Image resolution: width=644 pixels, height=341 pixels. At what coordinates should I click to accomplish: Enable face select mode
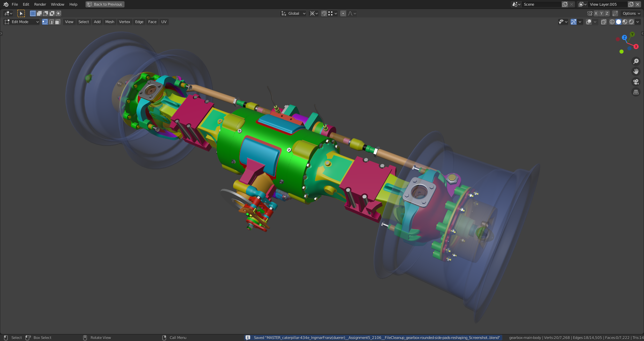point(57,22)
